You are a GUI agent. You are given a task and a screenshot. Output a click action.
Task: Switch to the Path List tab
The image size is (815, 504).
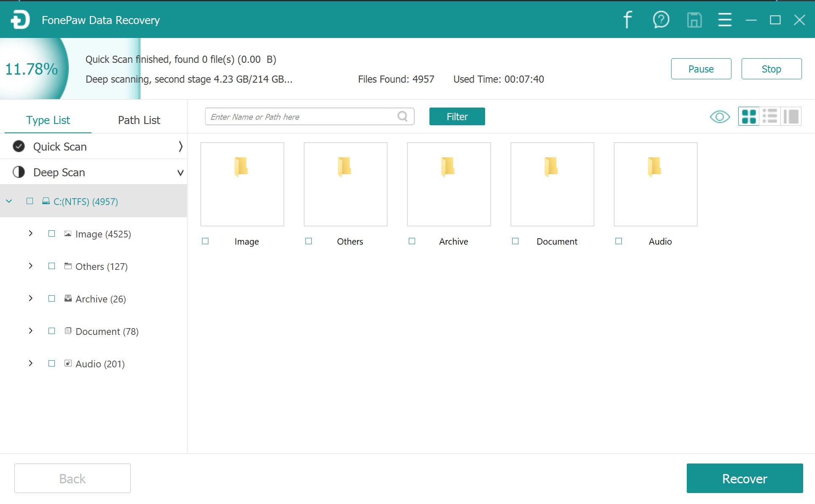(139, 120)
